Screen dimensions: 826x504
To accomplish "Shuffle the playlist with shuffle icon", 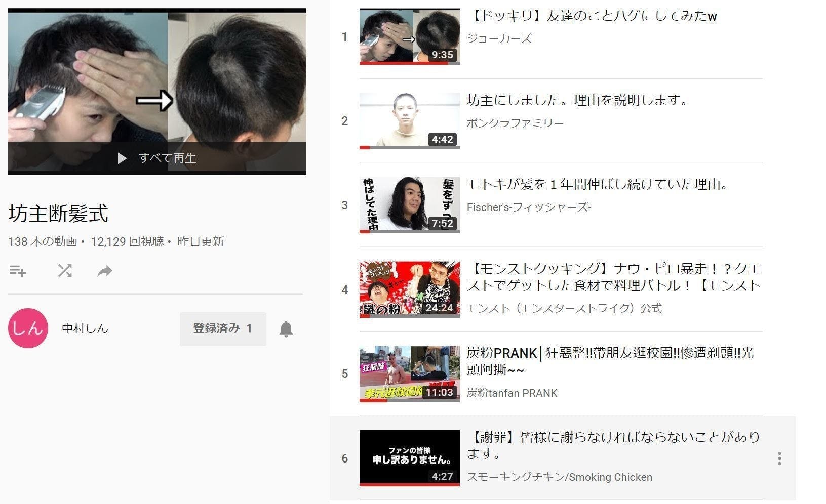I will [x=64, y=271].
